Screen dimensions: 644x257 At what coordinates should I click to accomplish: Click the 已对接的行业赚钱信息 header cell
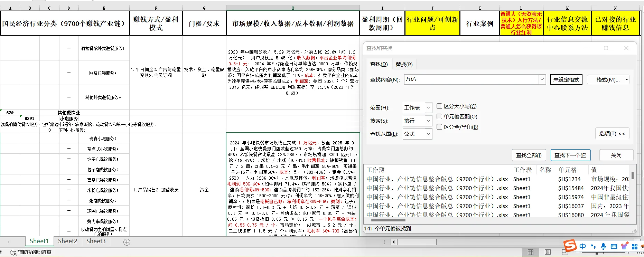click(615, 23)
